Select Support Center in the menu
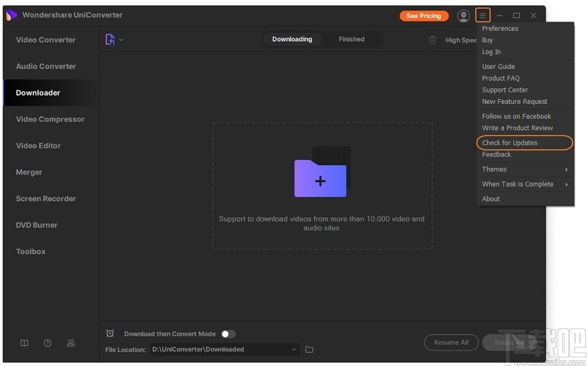This screenshot has width=588, height=366. point(504,90)
